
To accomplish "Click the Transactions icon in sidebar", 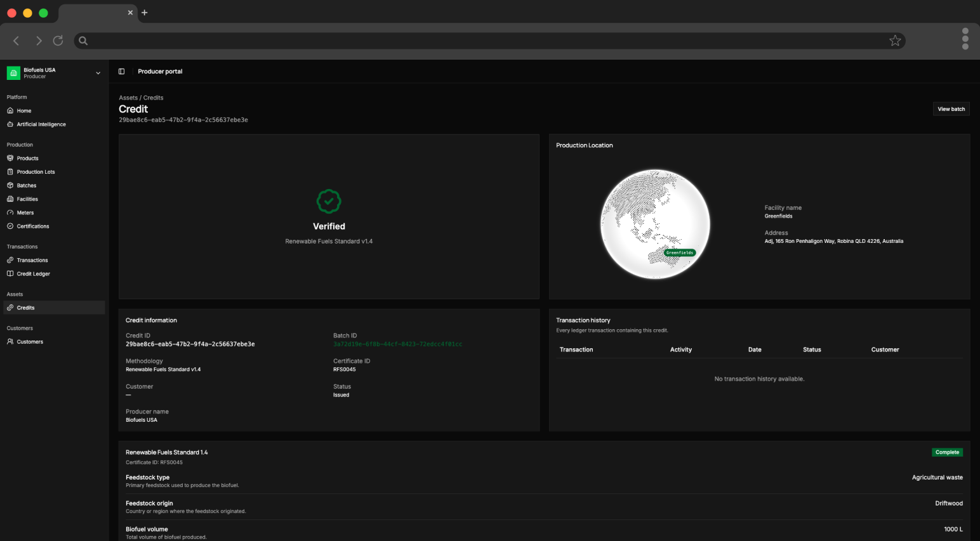I will [x=10, y=260].
